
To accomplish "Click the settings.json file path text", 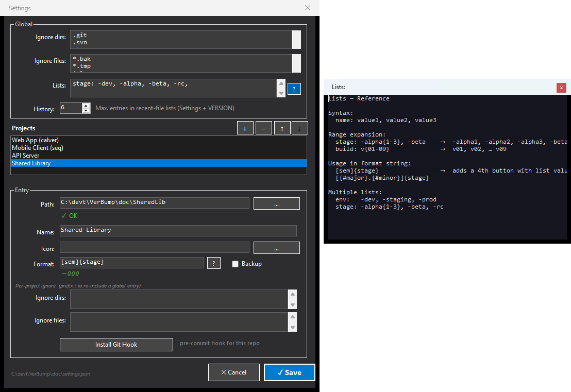I will click(51, 374).
